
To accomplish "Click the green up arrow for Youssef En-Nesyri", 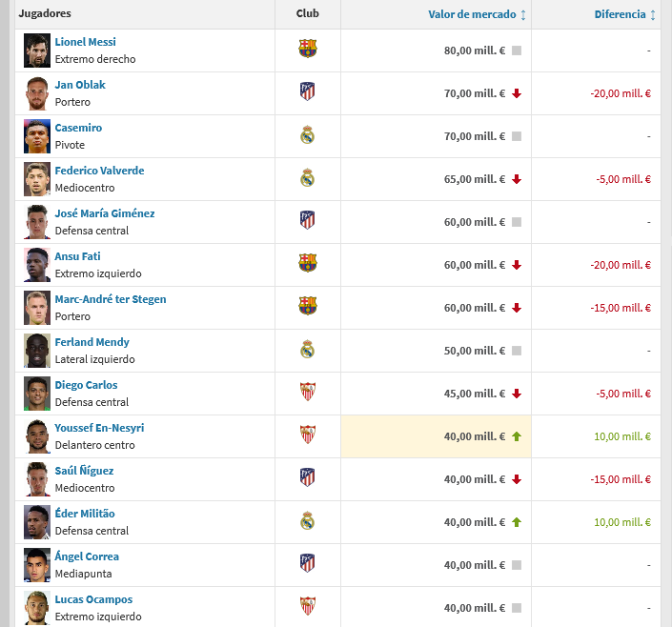I will pyautogui.click(x=517, y=436).
